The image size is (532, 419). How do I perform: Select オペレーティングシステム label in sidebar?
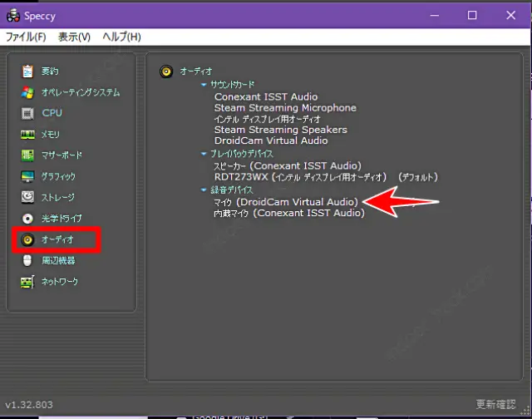point(81,92)
